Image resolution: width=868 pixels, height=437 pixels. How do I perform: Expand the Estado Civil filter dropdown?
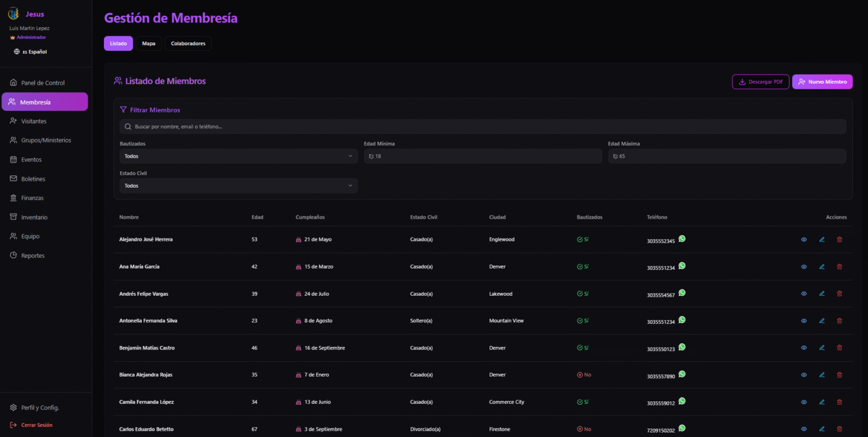238,186
